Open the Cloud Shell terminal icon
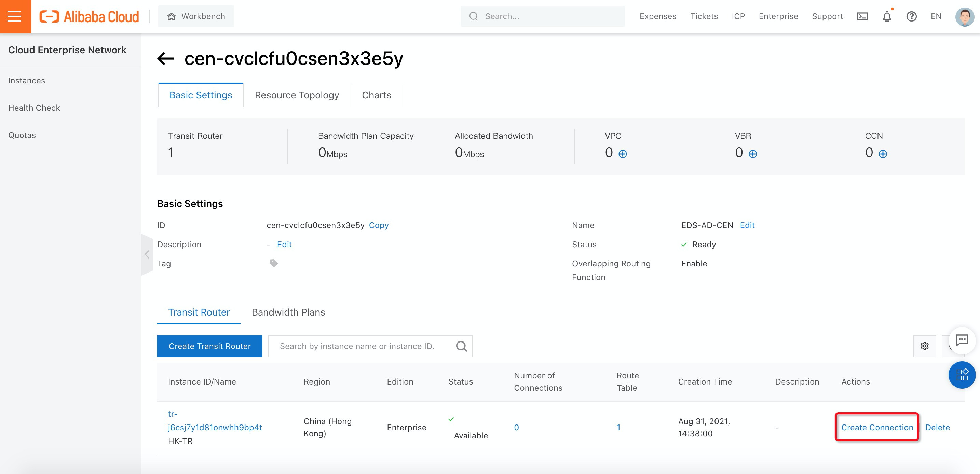The image size is (980, 474). 862,16
